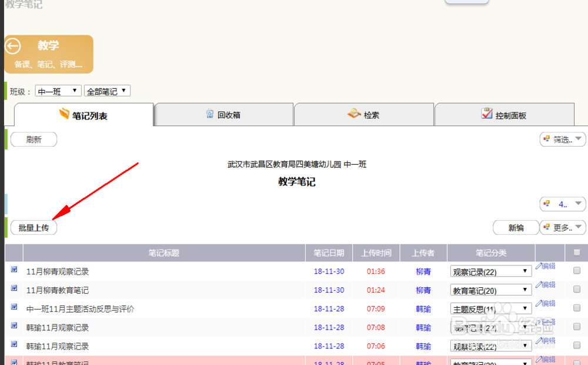This screenshot has height=365, width=588.
Task: Click the back arrow on the 教学 panel
Action: pyautogui.click(x=12, y=45)
